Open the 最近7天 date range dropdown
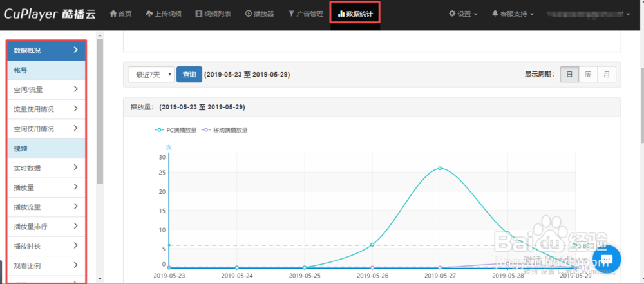Image resolution: width=644 pixels, height=284 pixels. click(151, 75)
